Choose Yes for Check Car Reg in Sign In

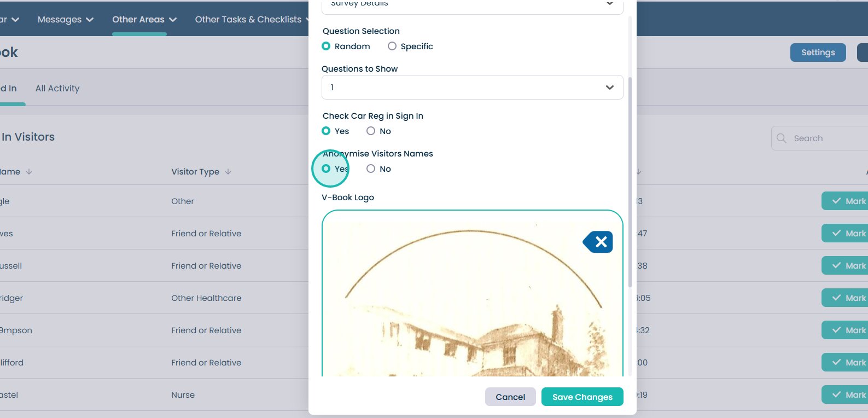[x=326, y=131]
